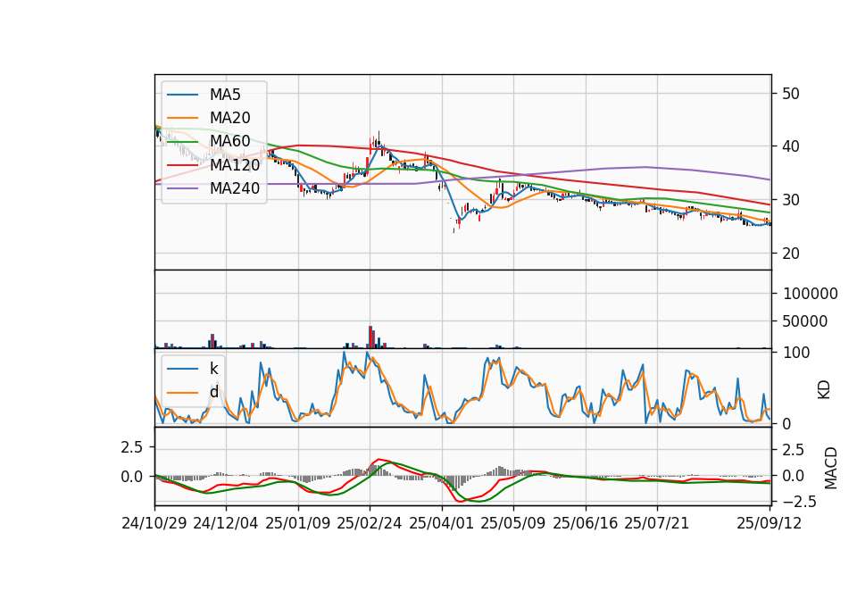Click the price axis value 20
The height and width of the screenshot is (616, 857).
[x=790, y=254]
